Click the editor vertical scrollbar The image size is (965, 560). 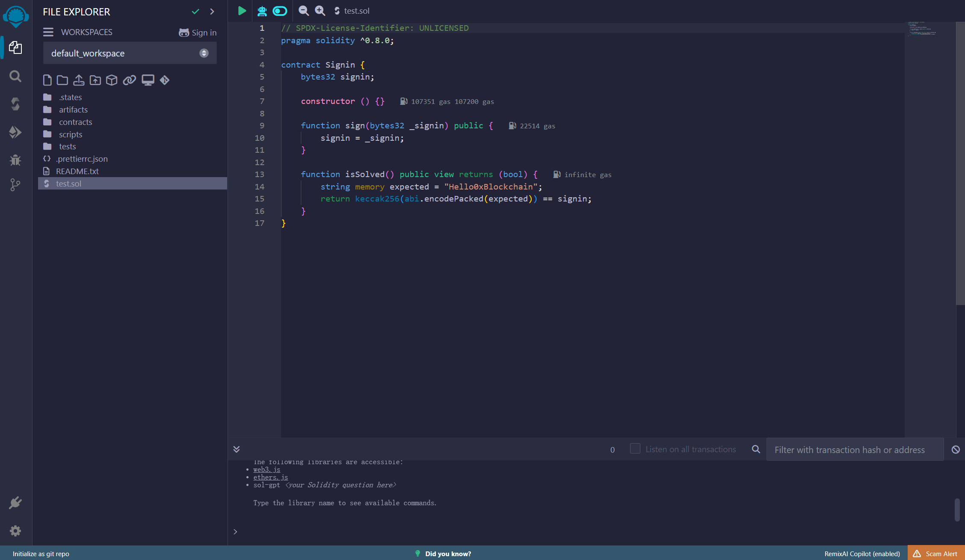coord(960,163)
